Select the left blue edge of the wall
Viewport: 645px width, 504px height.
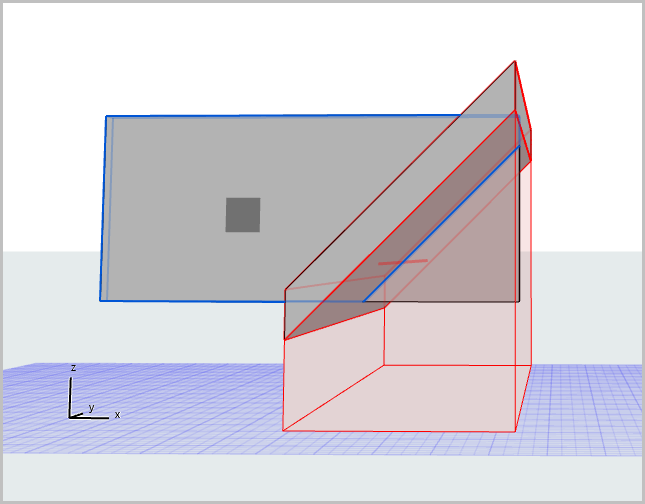(x=103, y=208)
